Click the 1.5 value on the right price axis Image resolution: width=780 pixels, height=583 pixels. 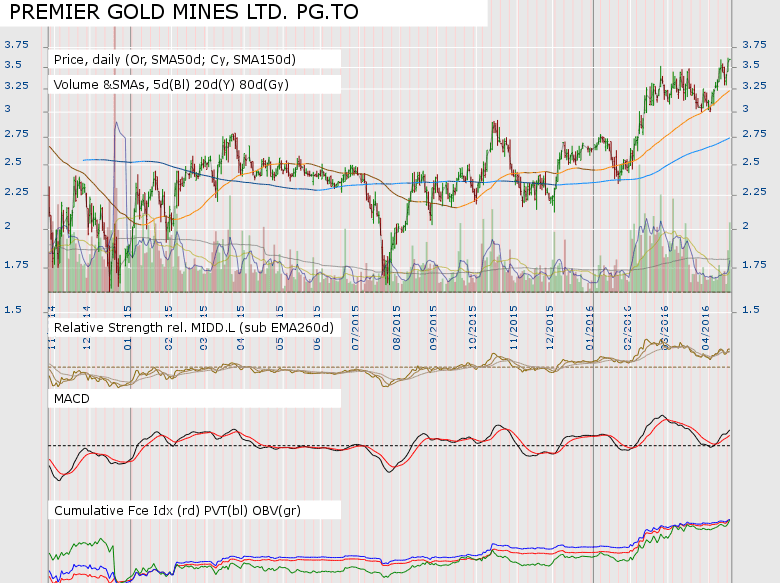point(751,310)
